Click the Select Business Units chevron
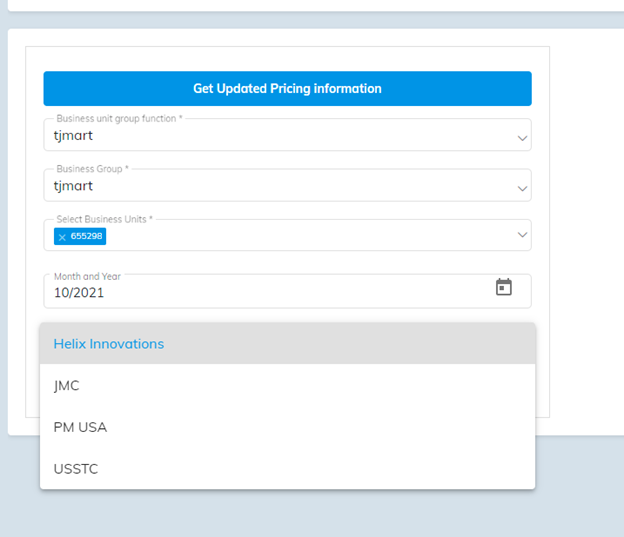 pos(522,235)
